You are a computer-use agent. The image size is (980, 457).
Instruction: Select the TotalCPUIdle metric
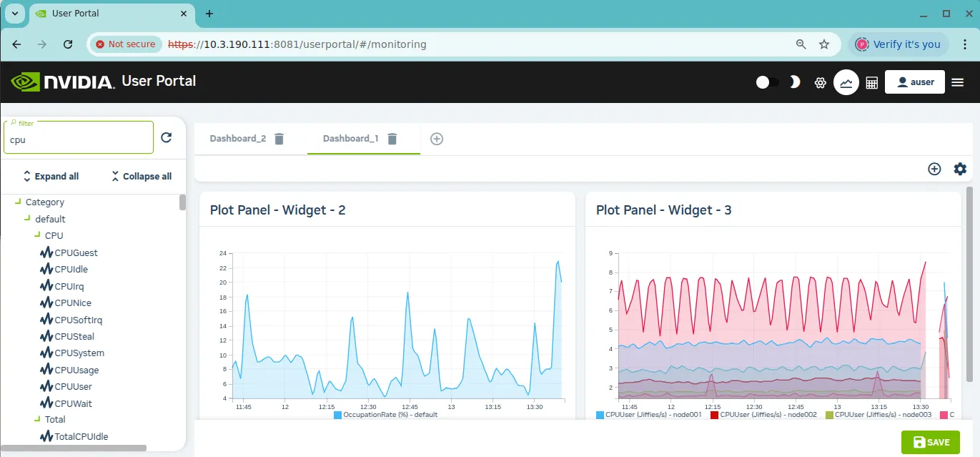pyautogui.click(x=81, y=436)
